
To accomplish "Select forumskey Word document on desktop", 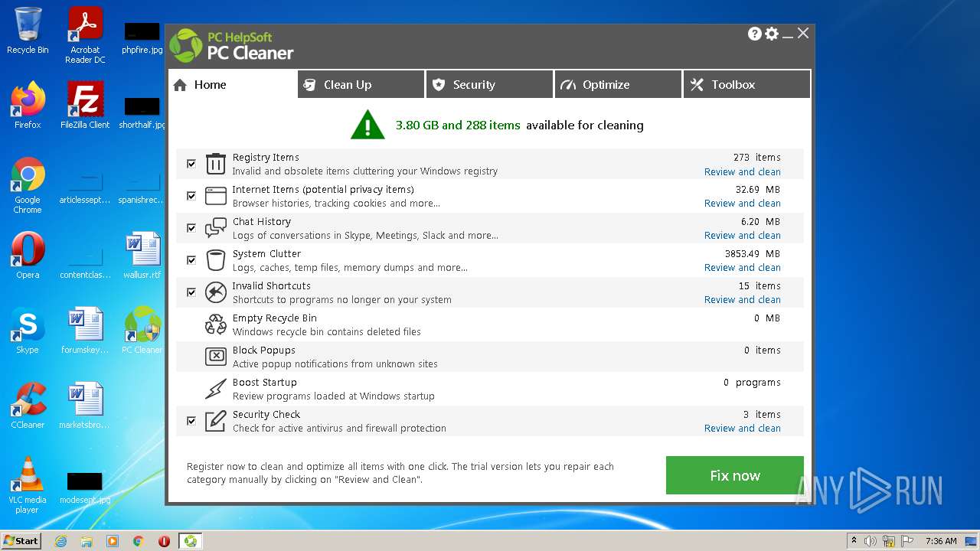I will click(x=85, y=331).
